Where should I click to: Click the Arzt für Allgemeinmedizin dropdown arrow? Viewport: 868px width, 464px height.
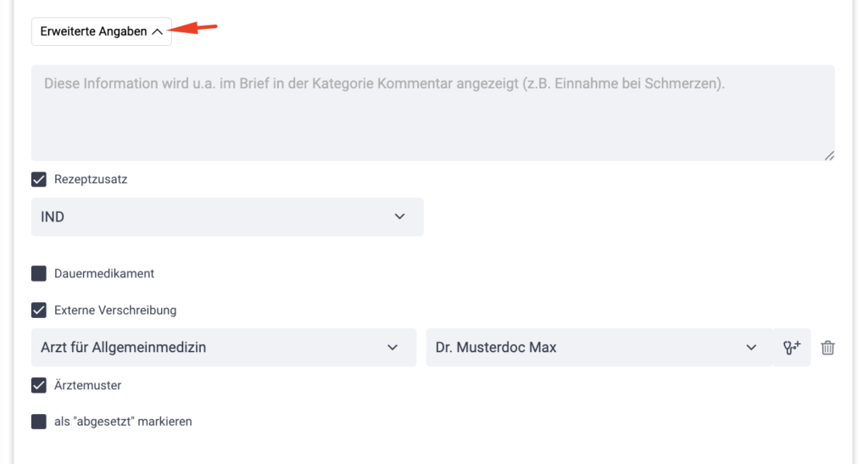(x=392, y=348)
